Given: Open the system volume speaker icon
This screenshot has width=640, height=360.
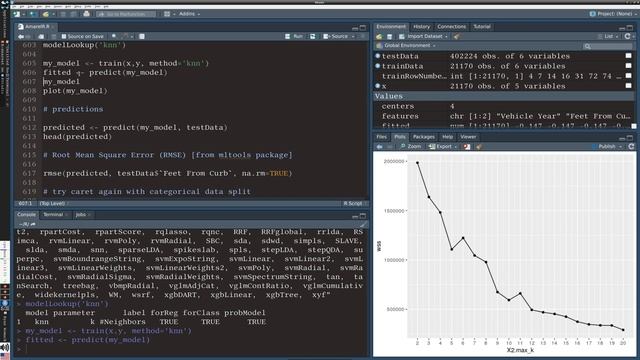Looking at the screenshot, I should [4, 347].
